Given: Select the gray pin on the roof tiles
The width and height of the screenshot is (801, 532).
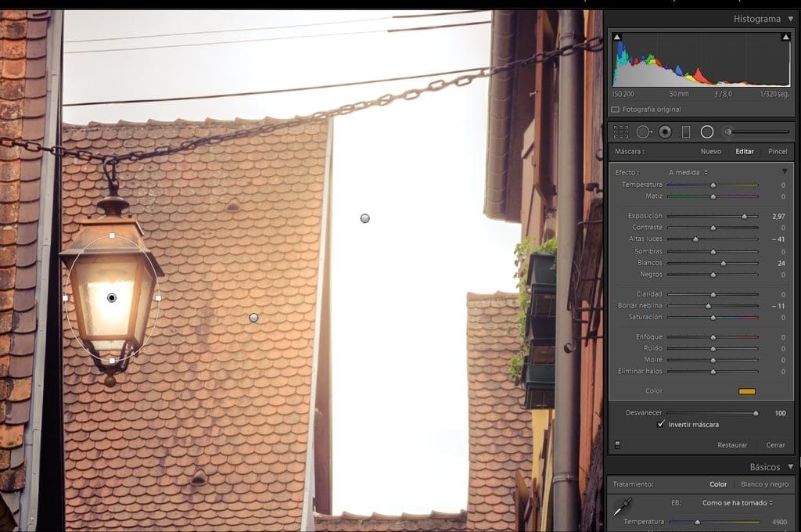Looking at the screenshot, I should (x=253, y=318).
